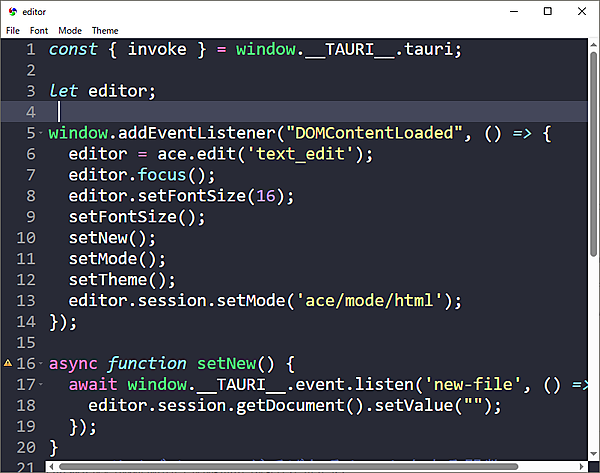600x473 pixels.
Task: Click the warning icon beside line 16
Action: (9, 364)
